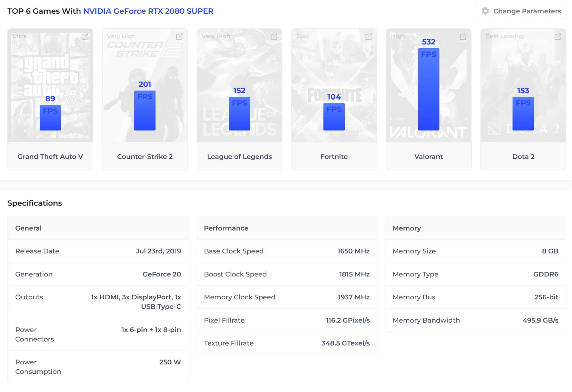
Task: Click the 201 FPS bar for Counter-Strike 2
Action: [x=145, y=111]
